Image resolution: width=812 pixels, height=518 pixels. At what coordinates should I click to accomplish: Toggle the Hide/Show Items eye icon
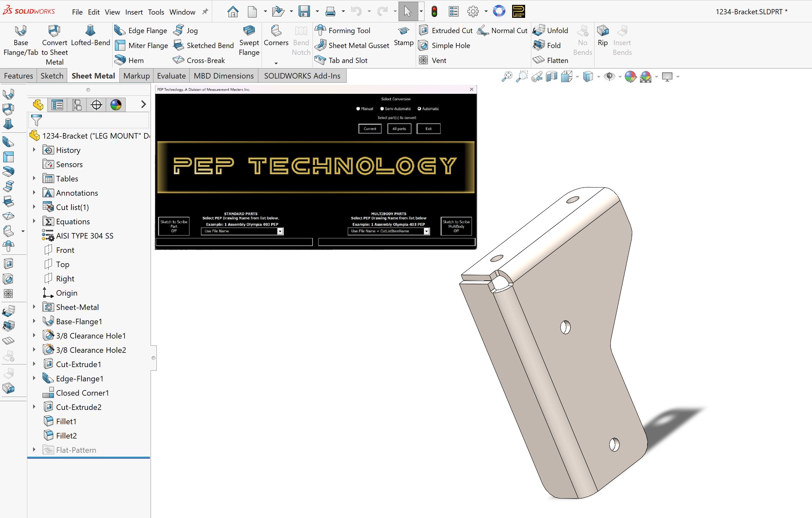coord(609,77)
